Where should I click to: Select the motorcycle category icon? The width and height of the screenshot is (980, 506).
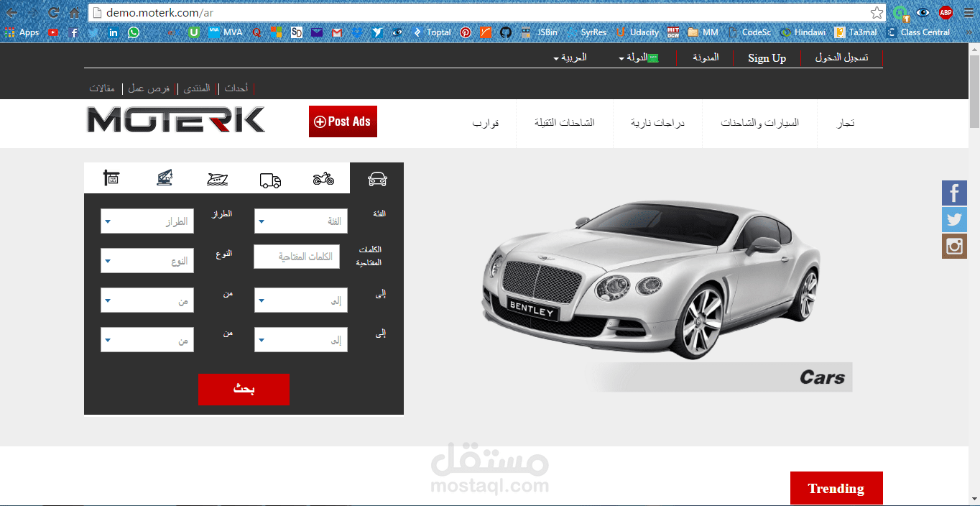click(x=323, y=179)
